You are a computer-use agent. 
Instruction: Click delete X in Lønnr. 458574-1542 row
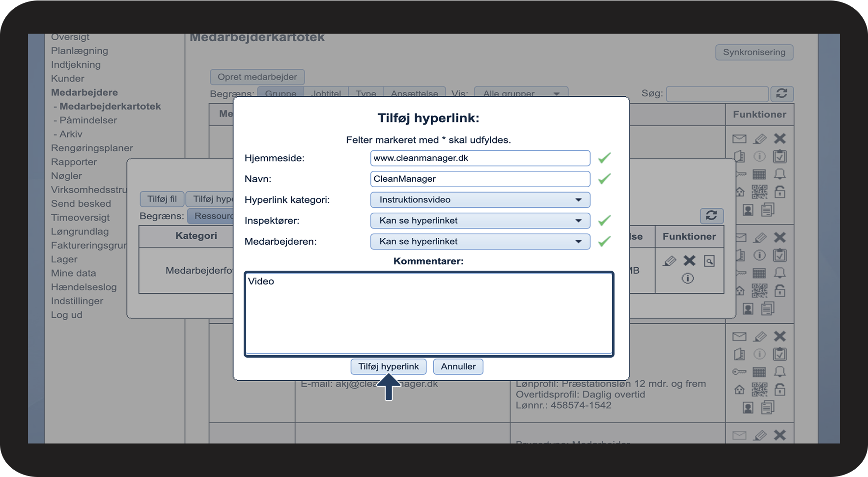(780, 337)
